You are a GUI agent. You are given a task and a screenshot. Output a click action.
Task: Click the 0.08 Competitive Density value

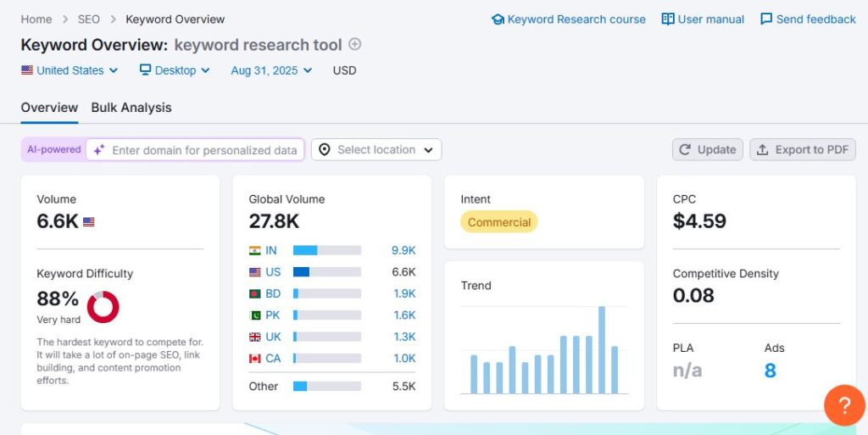pos(693,295)
